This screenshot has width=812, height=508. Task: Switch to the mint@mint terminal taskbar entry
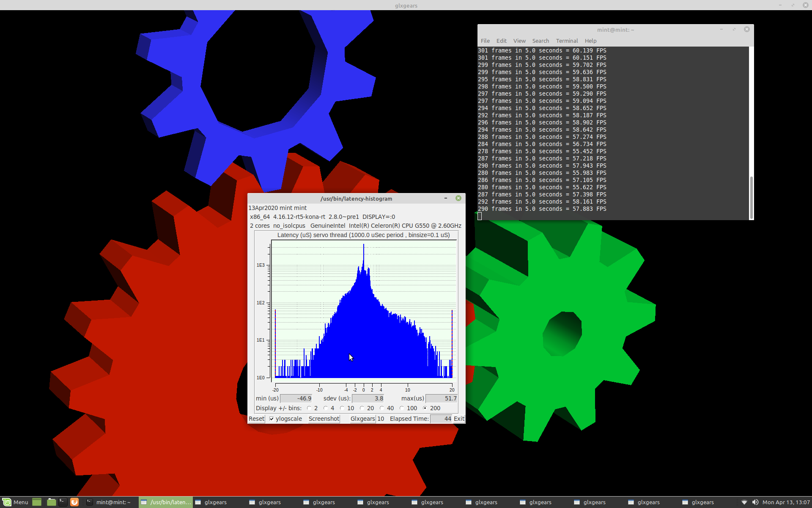(111, 502)
